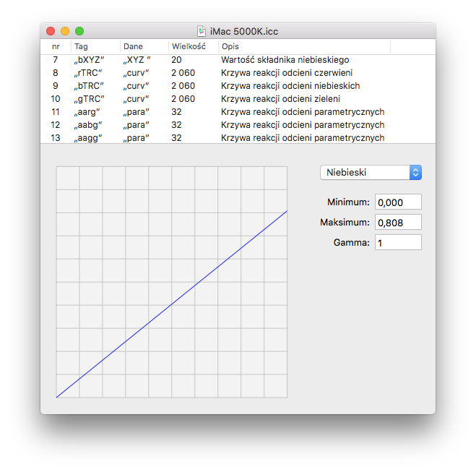Click the Maksimum value field
Image resolution: width=476 pixels, height=472 pixels.
[398, 223]
